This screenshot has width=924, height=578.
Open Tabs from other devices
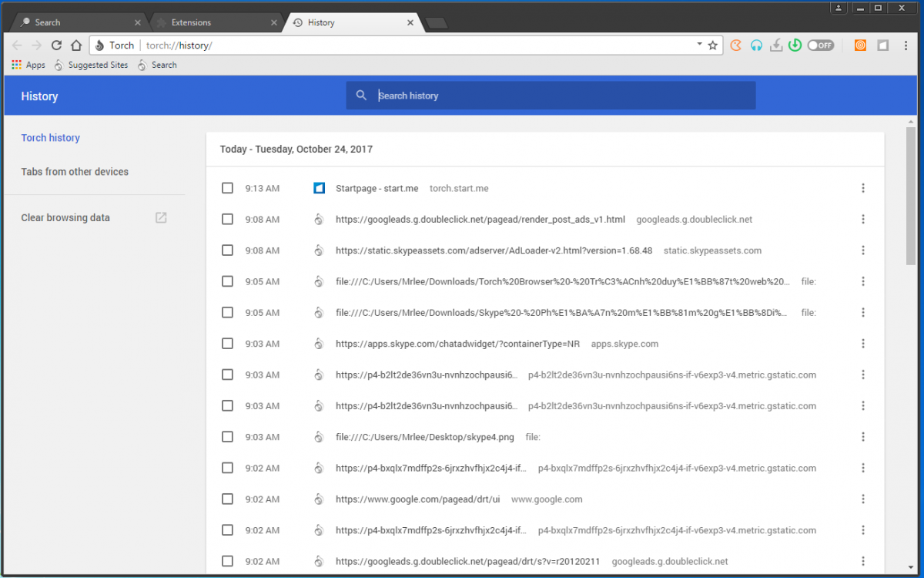pos(75,172)
